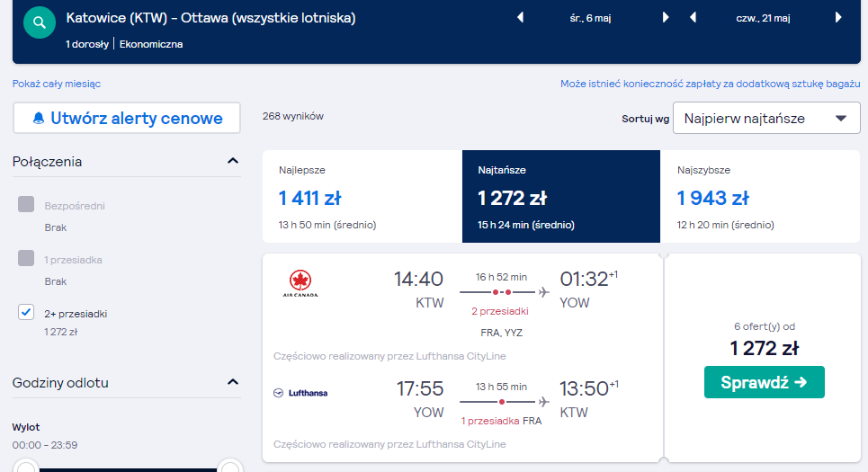Toggle the Bezpośredni checkbox

pos(26,204)
